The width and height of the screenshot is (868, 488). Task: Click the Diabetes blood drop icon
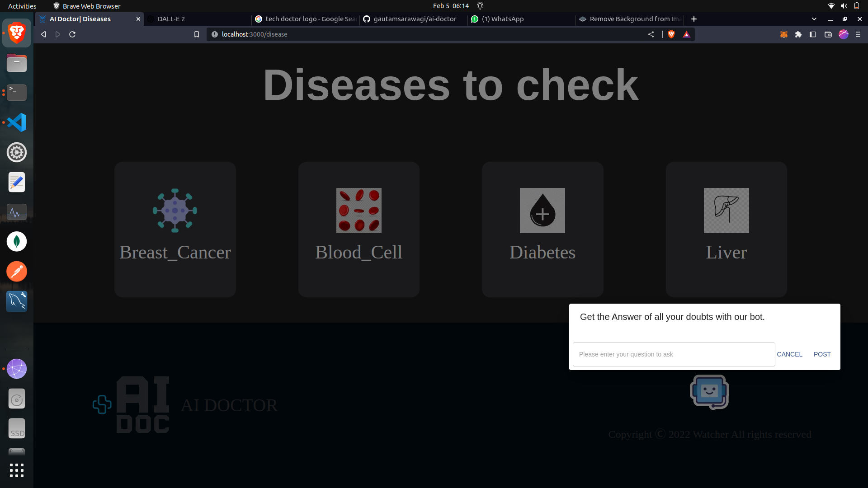(x=542, y=211)
